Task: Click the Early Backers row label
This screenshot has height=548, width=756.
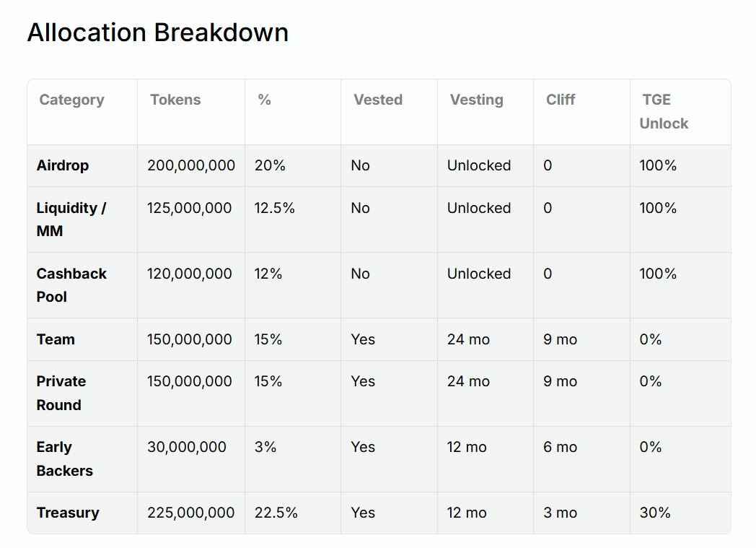Action: (64, 458)
